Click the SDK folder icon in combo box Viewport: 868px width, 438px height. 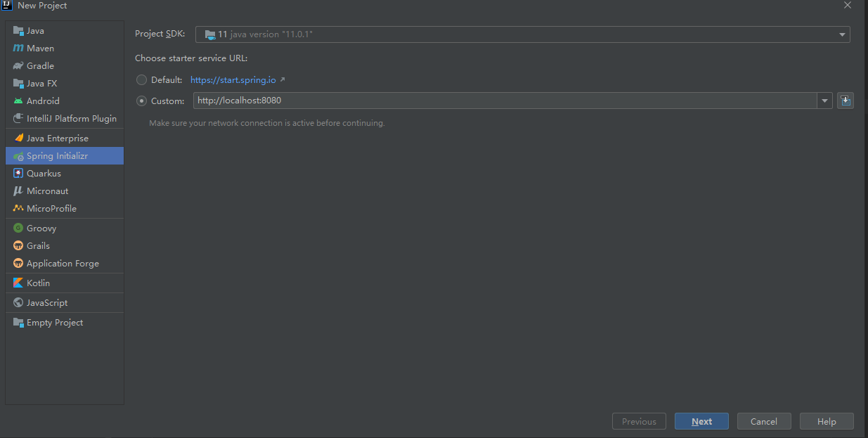click(x=210, y=34)
